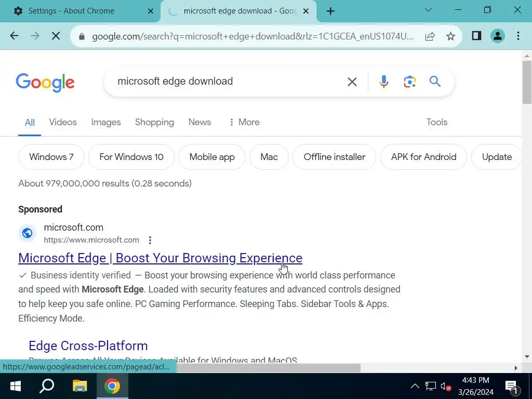Click the https://www.microsoft.com URL text
Viewport: 532px width, 399px height.
tap(91, 240)
